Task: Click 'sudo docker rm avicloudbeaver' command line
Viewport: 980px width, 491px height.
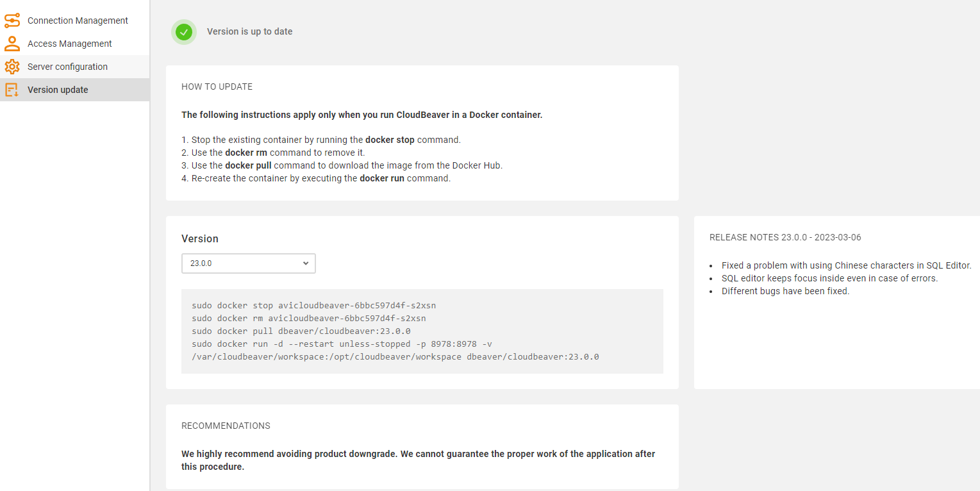Action: (308, 318)
